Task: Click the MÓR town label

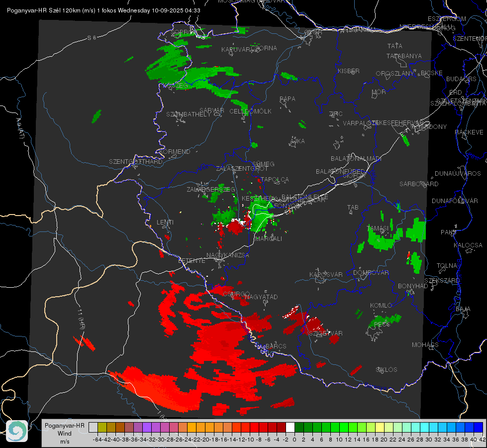Action: (379, 92)
